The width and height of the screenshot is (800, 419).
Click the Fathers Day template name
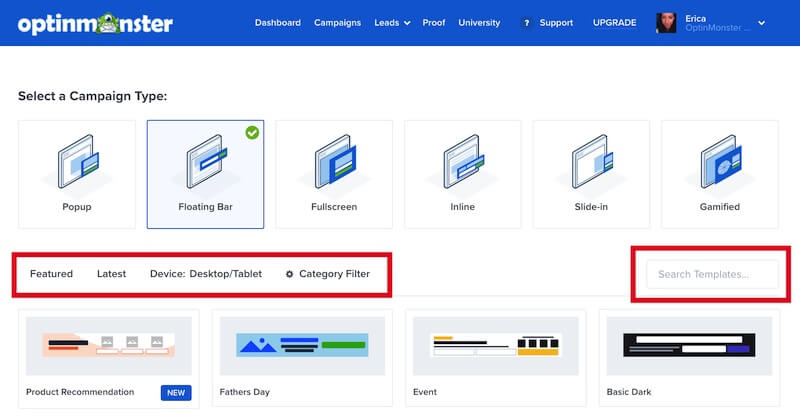tap(244, 392)
